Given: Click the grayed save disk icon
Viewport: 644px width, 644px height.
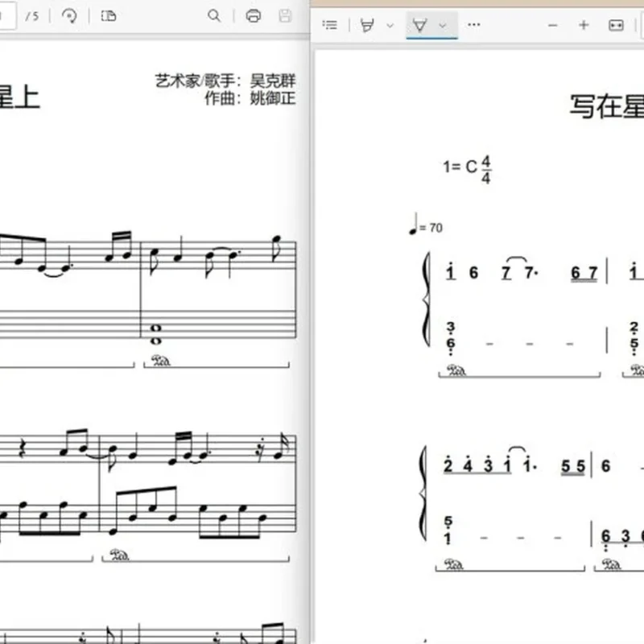Looking at the screenshot, I should (285, 16).
